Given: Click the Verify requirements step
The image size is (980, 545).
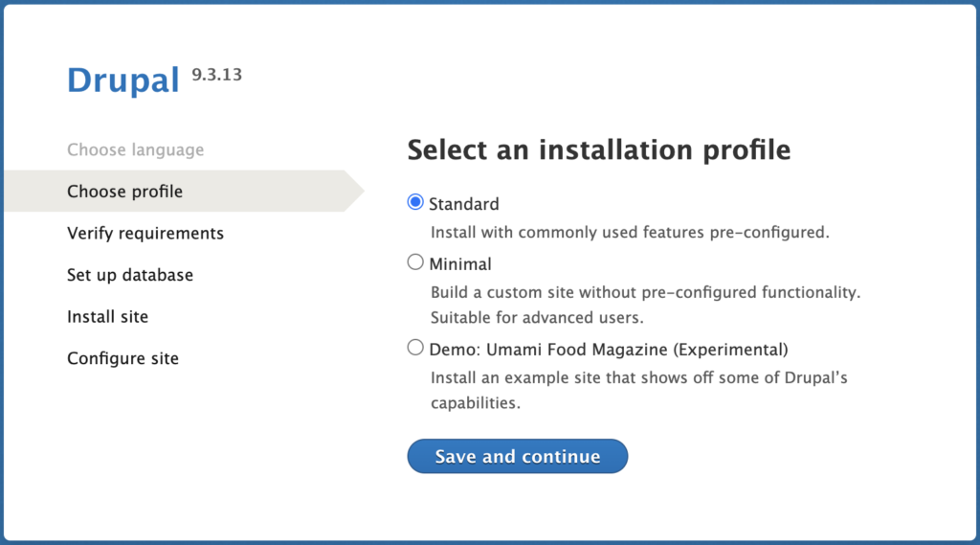Looking at the screenshot, I should click(145, 233).
